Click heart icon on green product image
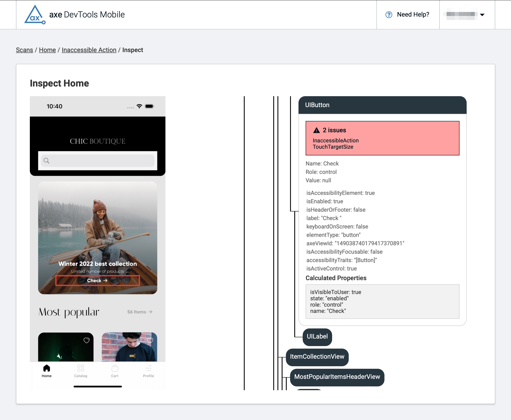Image resolution: width=511 pixels, height=420 pixels. pyautogui.click(x=86, y=340)
